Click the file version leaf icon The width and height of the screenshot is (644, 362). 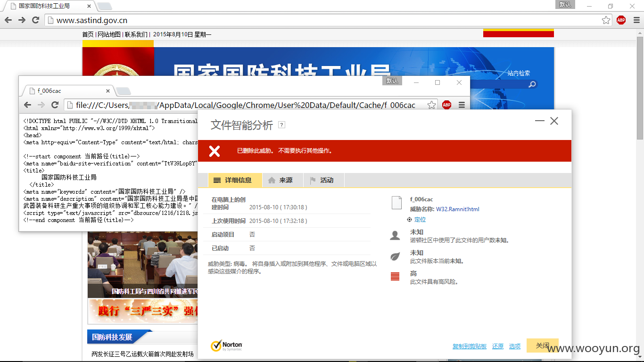(395, 256)
